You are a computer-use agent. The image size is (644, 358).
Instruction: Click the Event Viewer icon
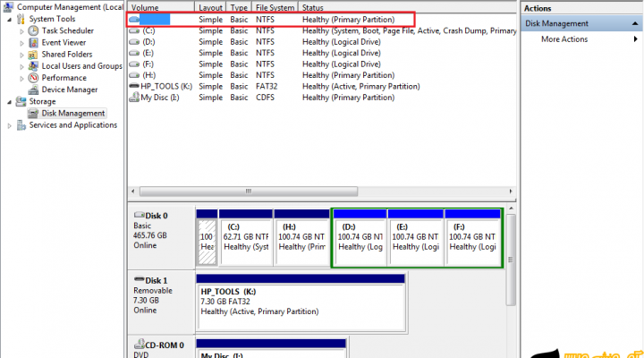point(33,43)
